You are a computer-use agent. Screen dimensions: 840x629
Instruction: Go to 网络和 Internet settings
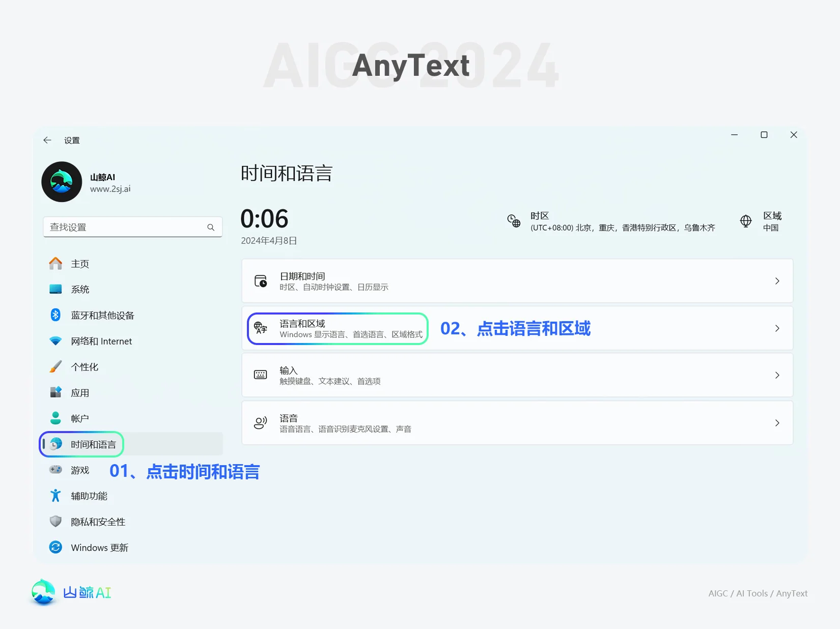pos(133,341)
